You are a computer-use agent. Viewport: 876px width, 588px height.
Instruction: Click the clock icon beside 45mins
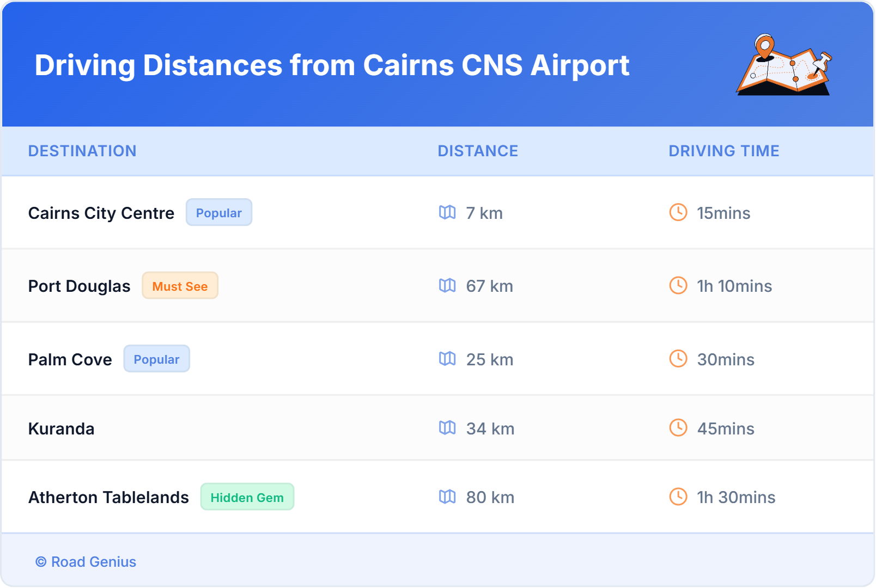678,428
